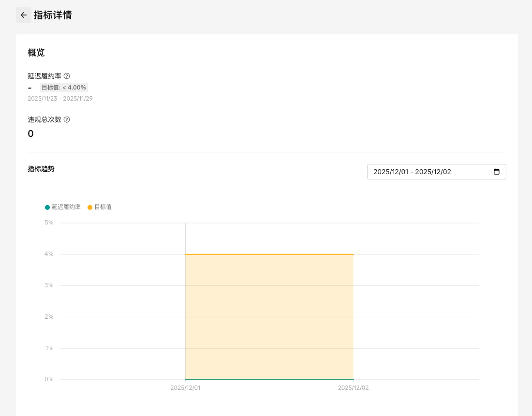532x416 pixels.
Task: Click the 目标值: < 4.00% badge
Action: (x=64, y=88)
